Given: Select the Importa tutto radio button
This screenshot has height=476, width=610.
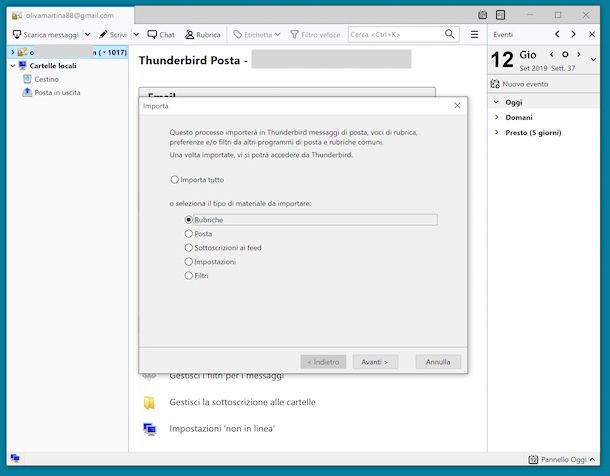Looking at the screenshot, I should 175,180.
